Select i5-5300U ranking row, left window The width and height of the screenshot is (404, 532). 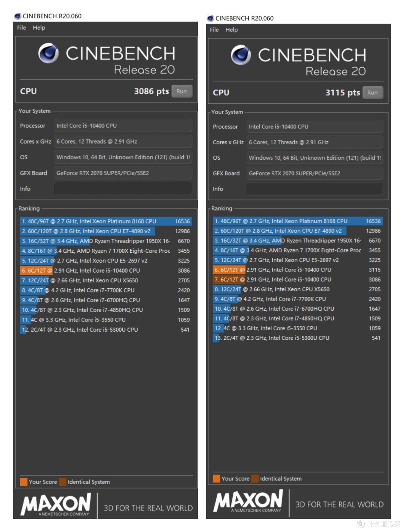[106, 329]
